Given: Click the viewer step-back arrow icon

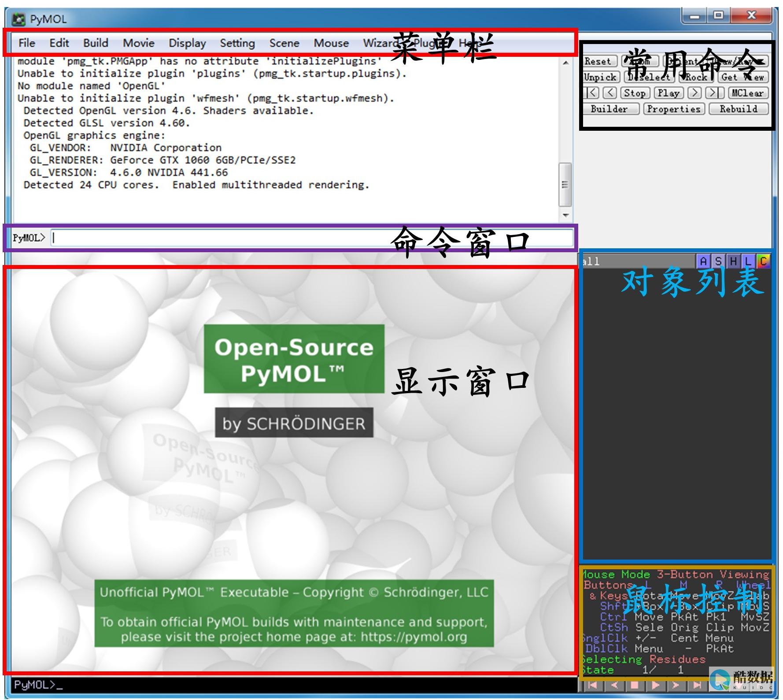Looking at the screenshot, I should coord(614,685).
